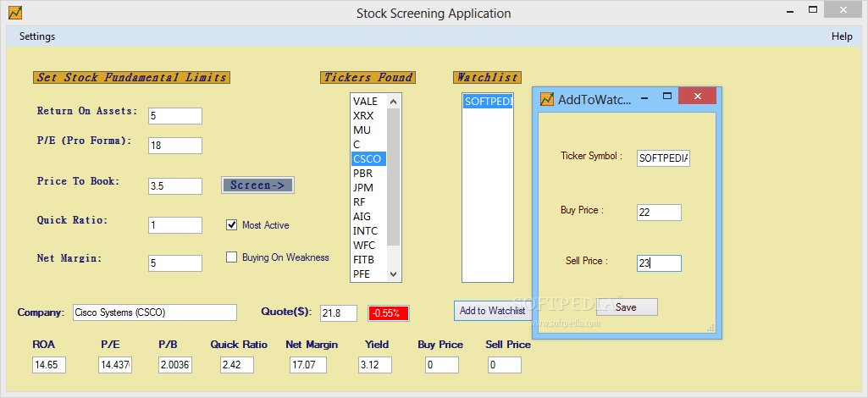Click the Net Margin limit input field

(175, 263)
